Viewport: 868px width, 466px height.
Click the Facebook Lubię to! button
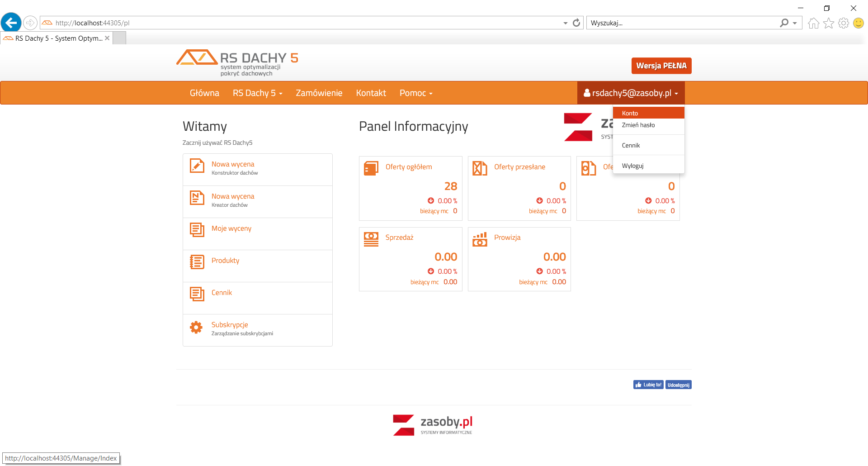tap(648, 385)
